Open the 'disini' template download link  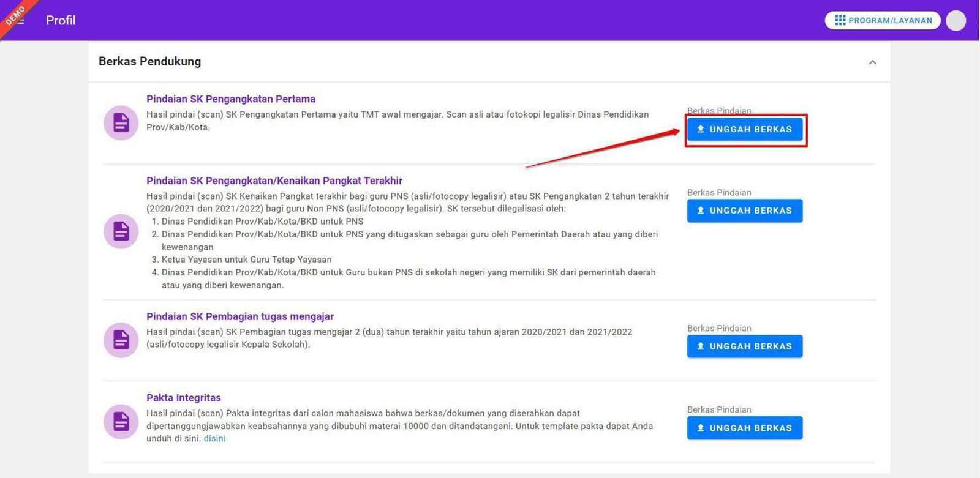coord(214,438)
